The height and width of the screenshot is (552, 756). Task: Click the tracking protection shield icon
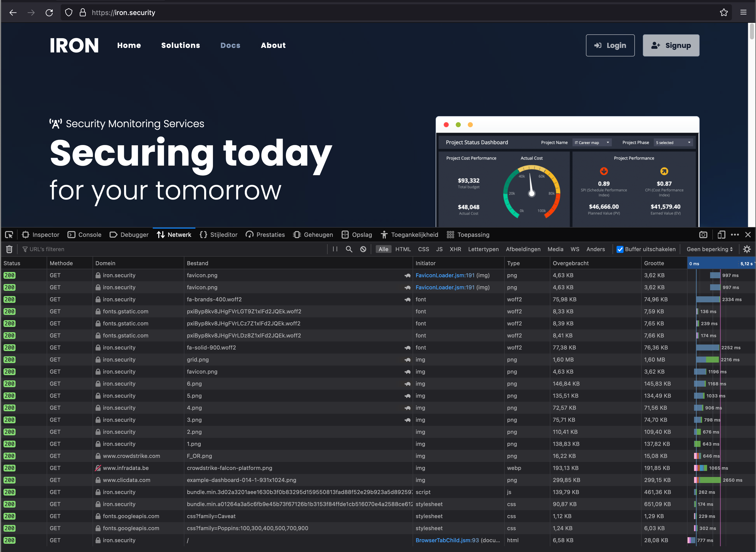[x=68, y=12]
